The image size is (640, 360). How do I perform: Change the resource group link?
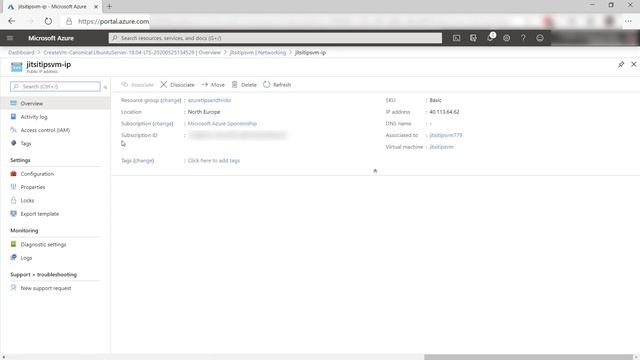[x=171, y=100]
